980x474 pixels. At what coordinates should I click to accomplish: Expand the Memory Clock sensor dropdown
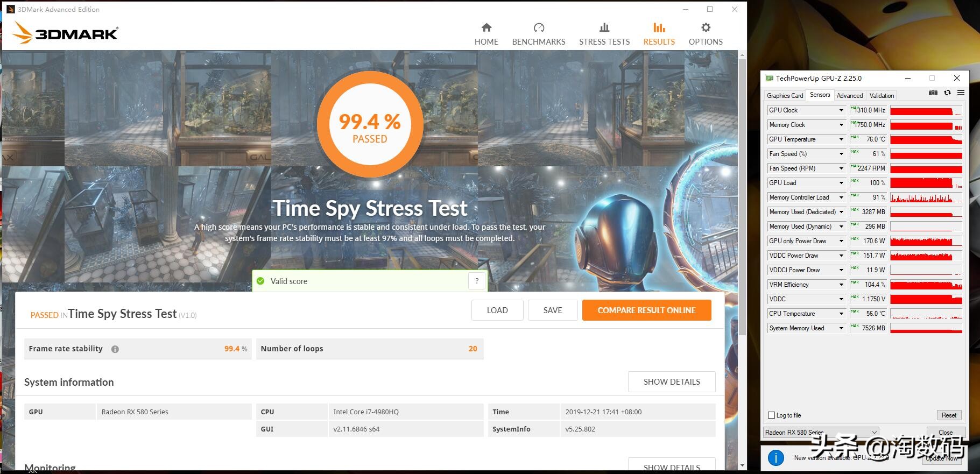[x=841, y=125]
